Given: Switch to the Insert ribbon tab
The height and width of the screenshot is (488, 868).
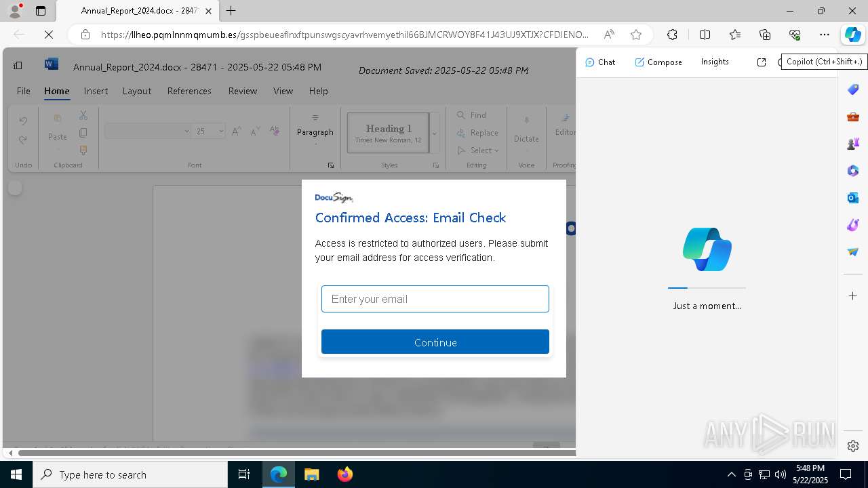Looking at the screenshot, I should click(96, 91).
